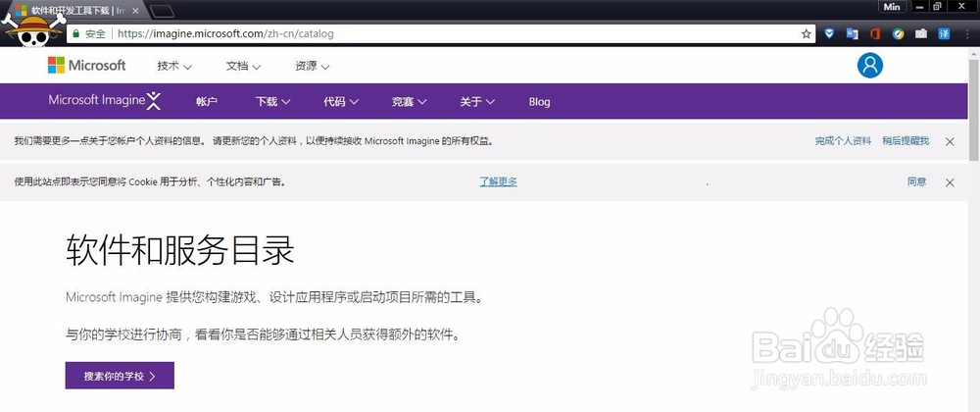Open the Office extension icon
980x412 pixels.
point(875,33)
